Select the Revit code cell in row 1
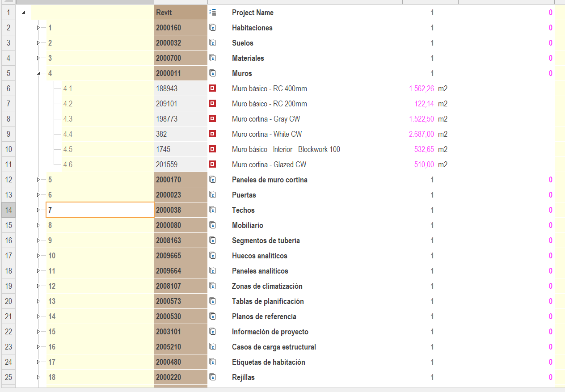This screenshot has height=392, width=565. (181, 13)
